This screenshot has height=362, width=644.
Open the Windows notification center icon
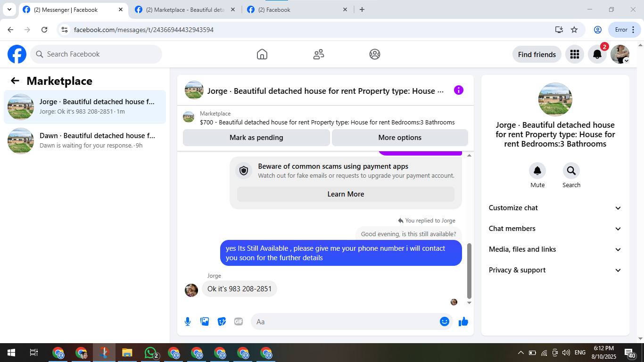coord(630,353)
